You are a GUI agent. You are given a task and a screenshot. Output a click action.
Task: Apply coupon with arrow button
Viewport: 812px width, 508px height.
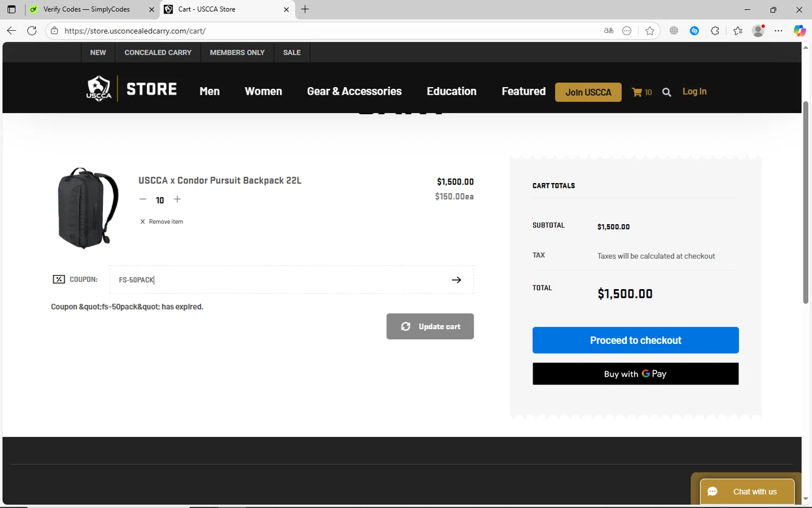click(456, 280)
